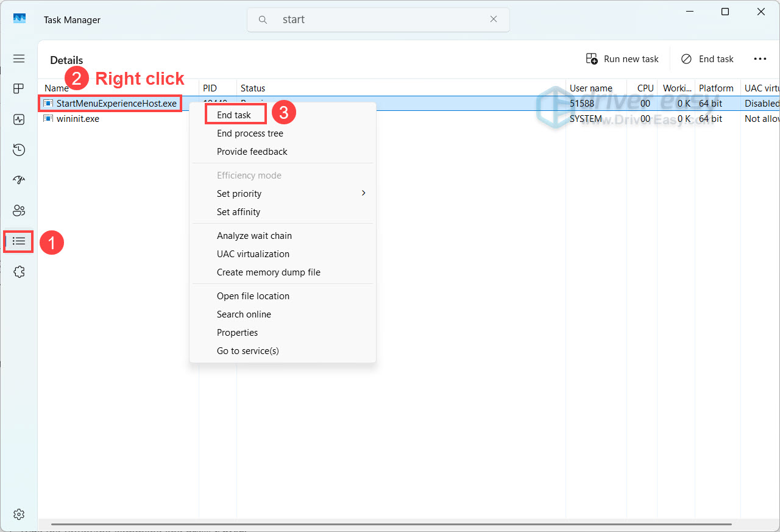Viewport: 780px width, 532px height.
Task: Clear the search box text
Action: click(494, 20)
